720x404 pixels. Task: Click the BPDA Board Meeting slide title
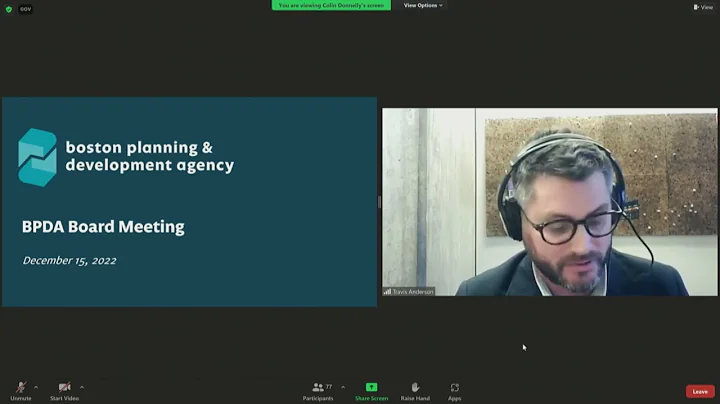103,227
